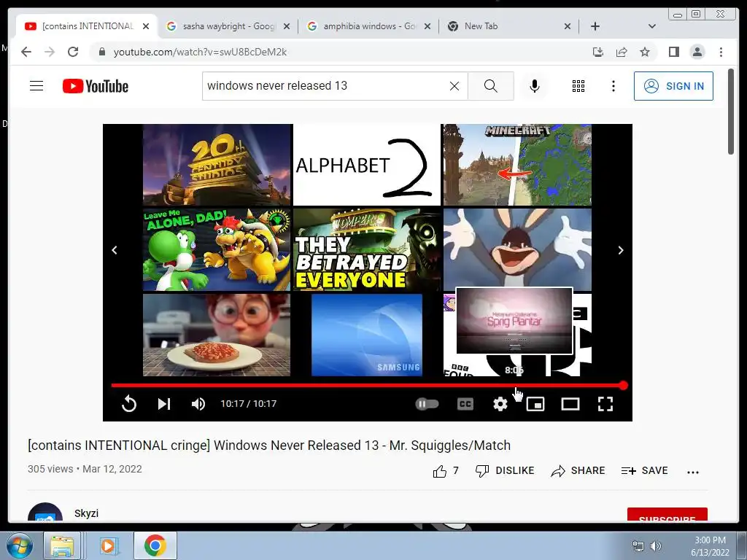The width and height of the screenshot is (747, 560).
Task: Open the They Betrayed Everyone thumbnail
Action: (367, 249)
